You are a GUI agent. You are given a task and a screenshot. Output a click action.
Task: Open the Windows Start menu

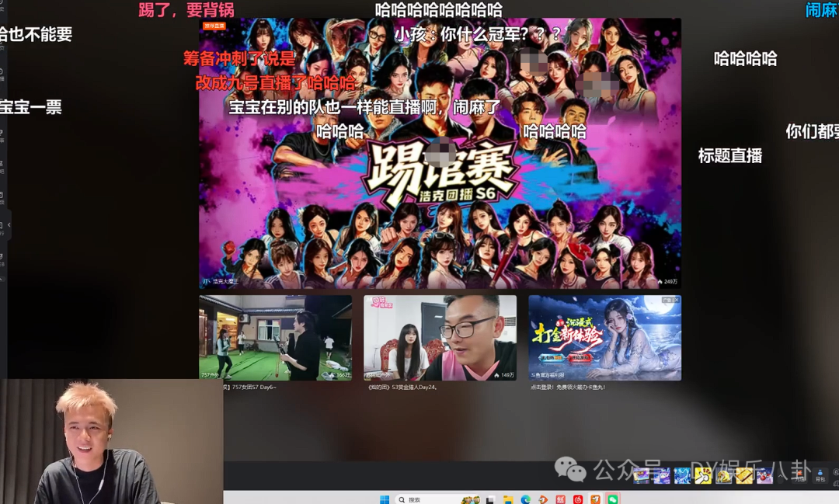tap(385, 499)
